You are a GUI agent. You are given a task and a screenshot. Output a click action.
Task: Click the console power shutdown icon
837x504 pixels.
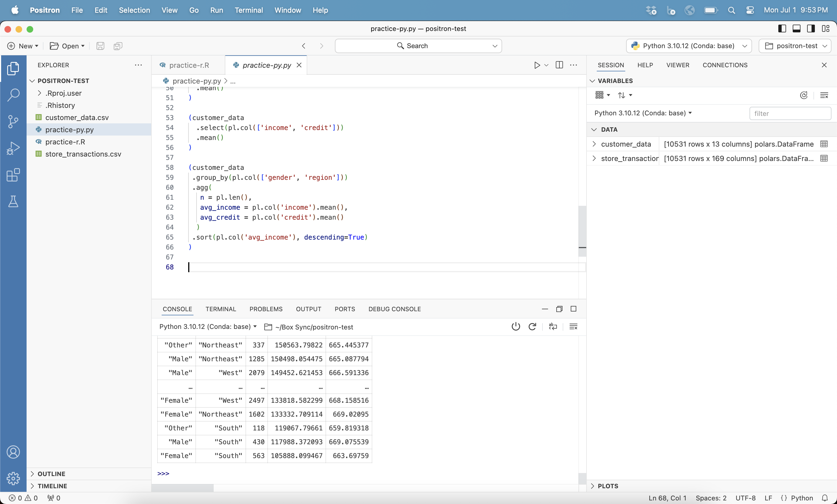(x=515, y=326)
